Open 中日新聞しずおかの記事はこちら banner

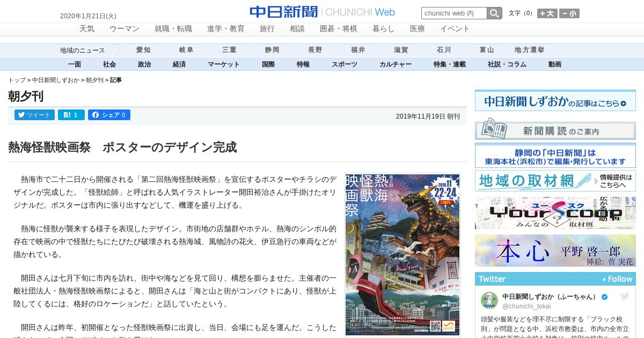click(555, 101)
